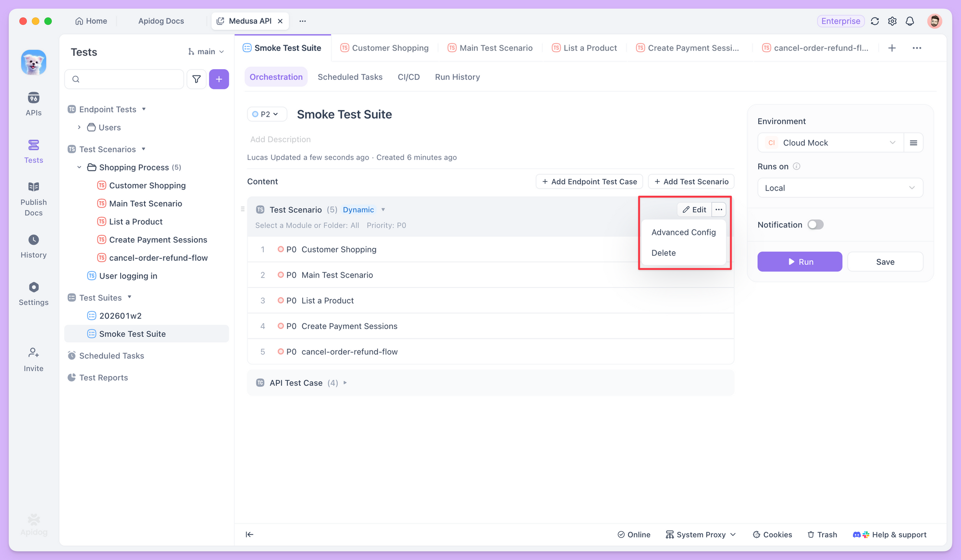Create a new test with the plus button
Image resolution: width=961 pixels, height=560 pixels.
(x=219, y=79)
